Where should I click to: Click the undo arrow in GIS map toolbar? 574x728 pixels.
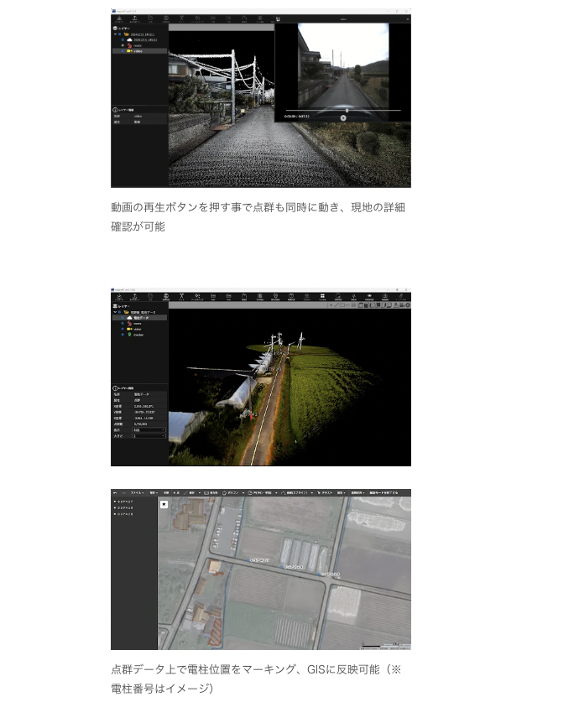coord(115,492)
